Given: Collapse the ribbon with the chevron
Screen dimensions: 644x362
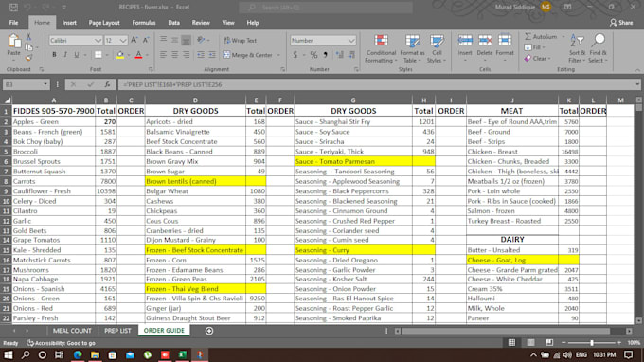Looking at the screenshot, I should [x=637, y=70].
